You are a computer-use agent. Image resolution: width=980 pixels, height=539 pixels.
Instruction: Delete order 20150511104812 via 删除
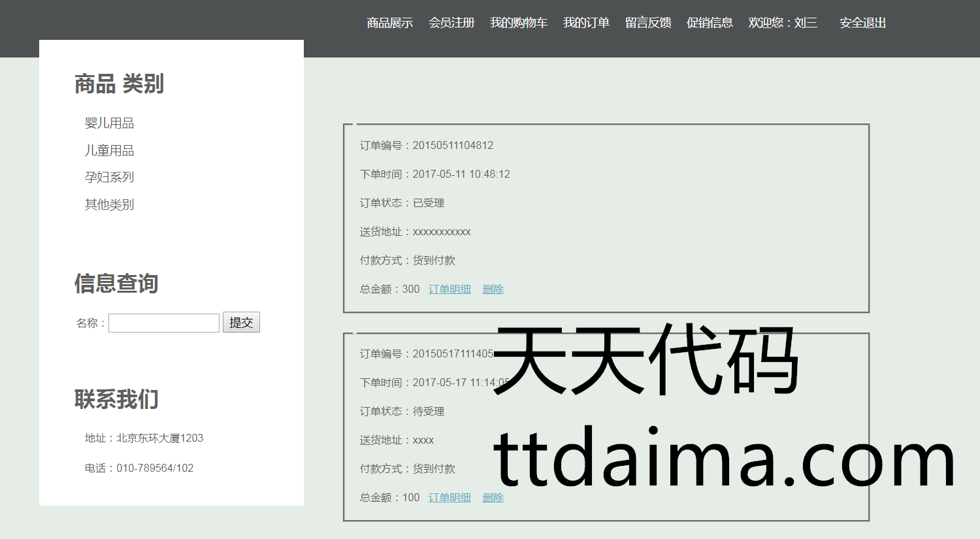pyautogui.click(x=493, y=289)
